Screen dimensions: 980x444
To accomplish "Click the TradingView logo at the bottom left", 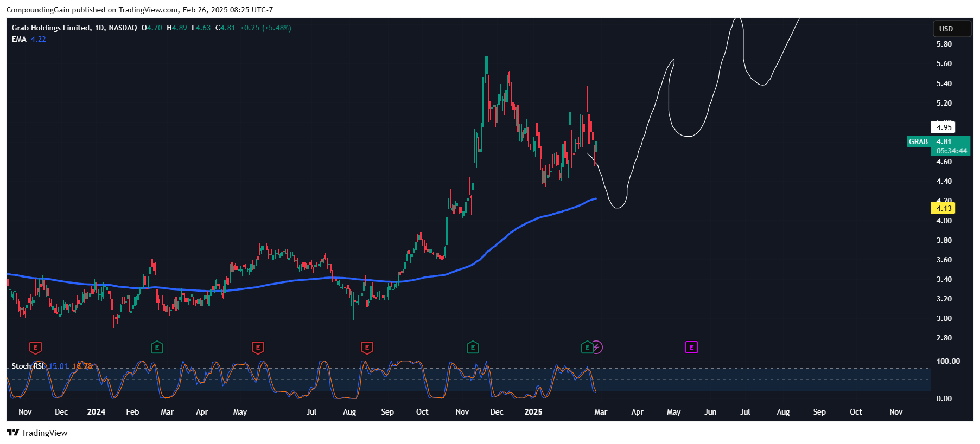I will [37, 433].
